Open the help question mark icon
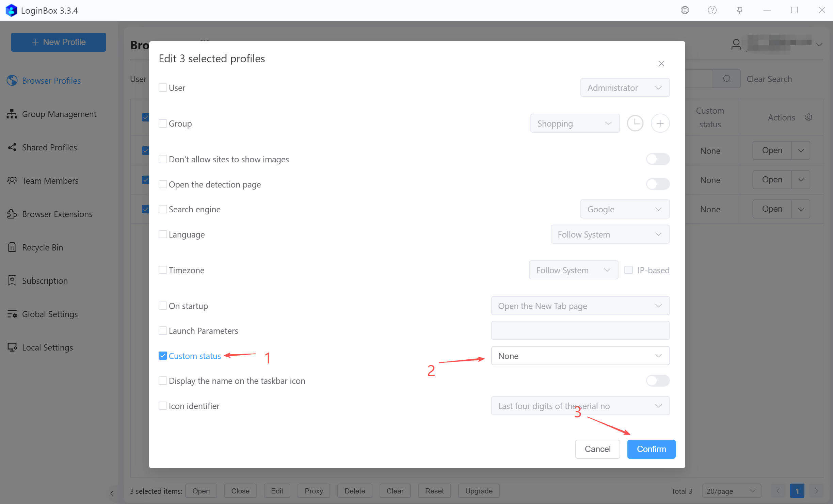Image resolution: width=833 pixels, height=504 pixels. coord(712,10)
